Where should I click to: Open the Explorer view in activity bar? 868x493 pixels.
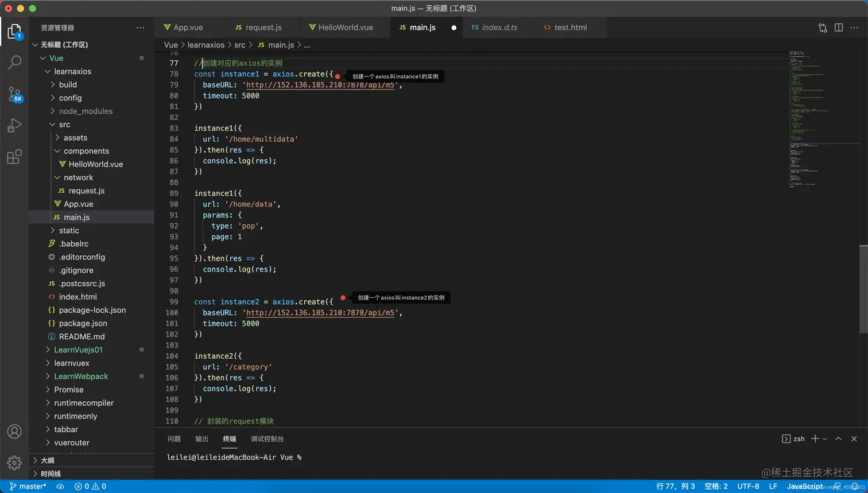[x=14, y=31]
